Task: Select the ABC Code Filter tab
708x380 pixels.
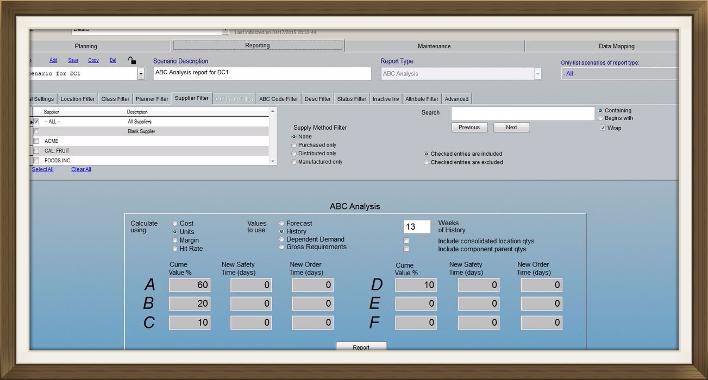Action: pyautogui.click(x=278, y=99)
